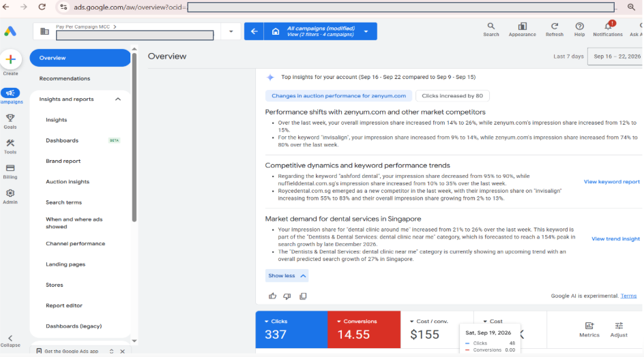Give thumbs down on insights

pos(287,296)
